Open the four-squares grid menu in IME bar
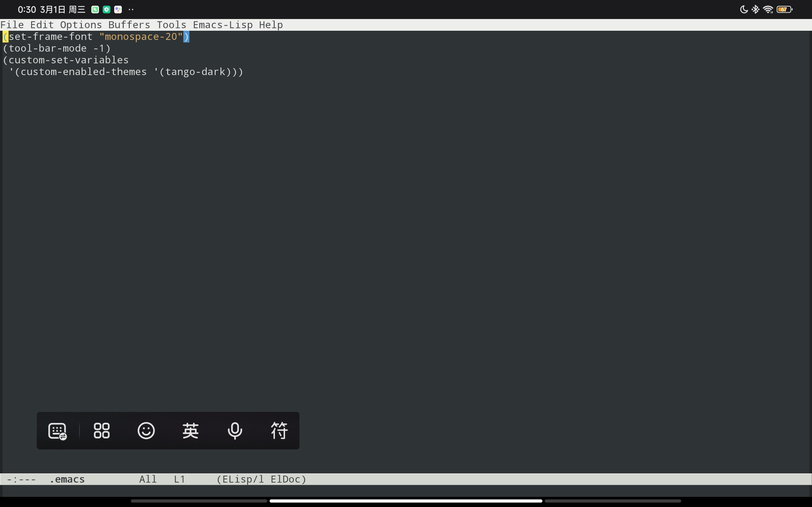The height and width of the screenshot is (507, 812). (102, 431)
